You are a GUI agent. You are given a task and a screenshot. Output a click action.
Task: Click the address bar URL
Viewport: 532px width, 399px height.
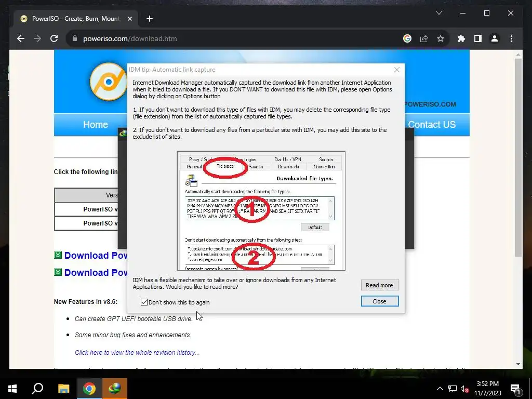130,38
